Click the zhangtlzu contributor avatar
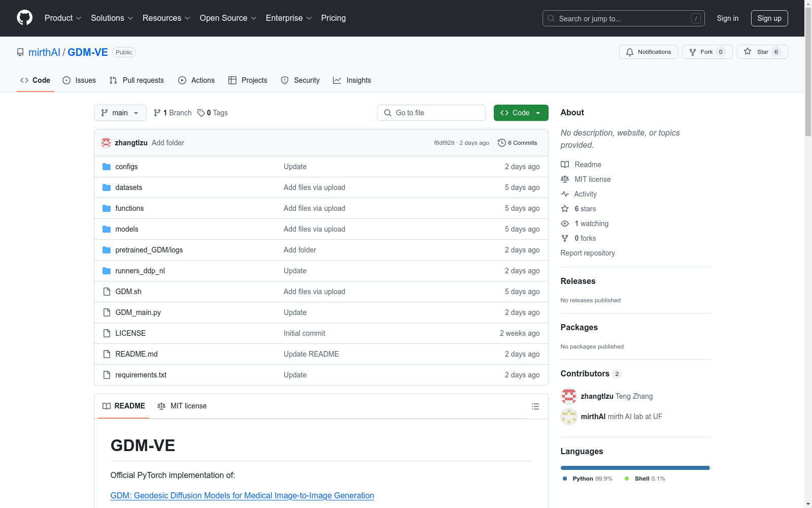This screenshot has height=508, width=812. click(569, 396)
